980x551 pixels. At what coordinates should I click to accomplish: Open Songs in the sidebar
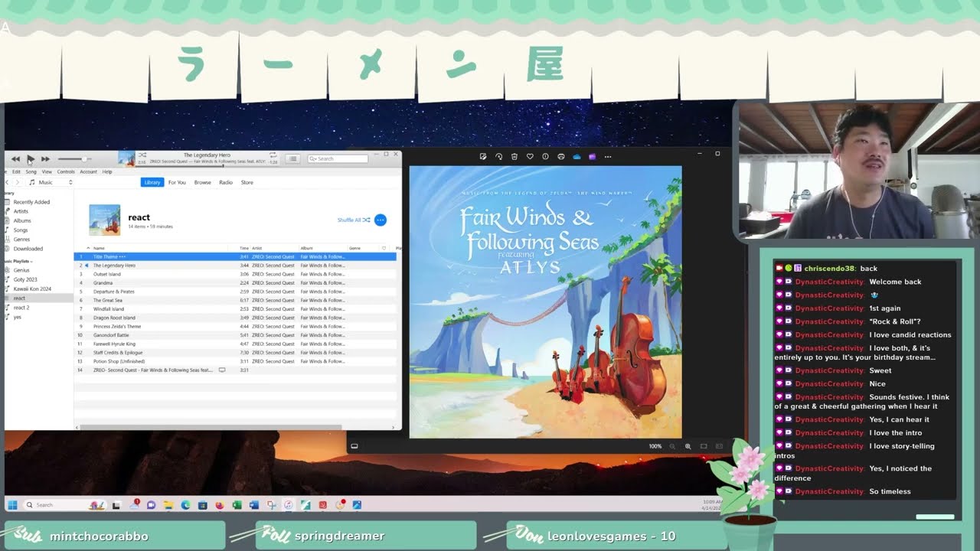(21, 230)
